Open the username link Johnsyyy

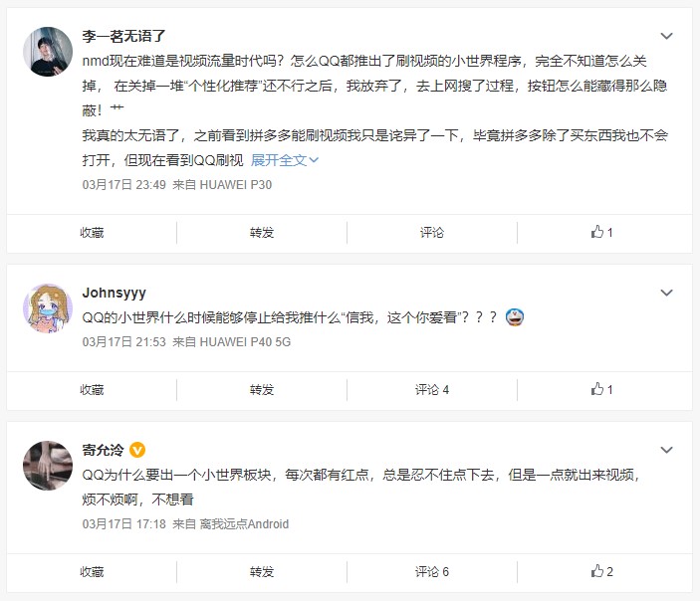(114, 293)
